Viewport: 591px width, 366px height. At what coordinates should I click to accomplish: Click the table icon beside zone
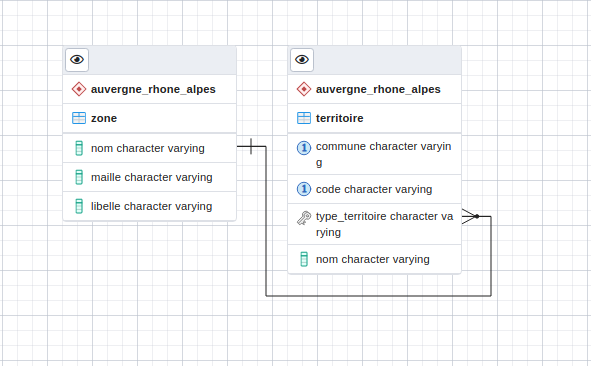79,118
